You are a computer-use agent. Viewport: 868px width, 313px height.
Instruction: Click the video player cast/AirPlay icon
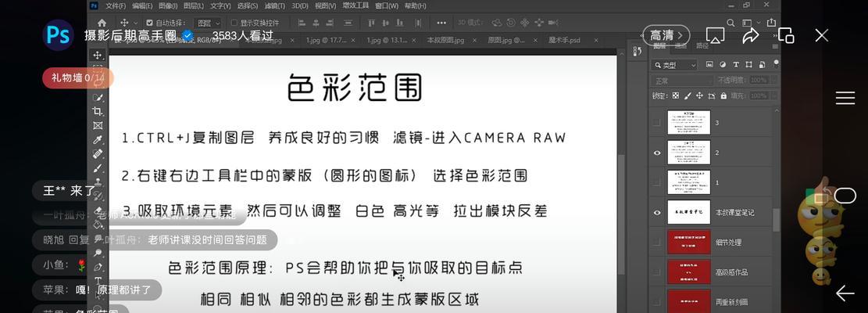pos(715,35)
